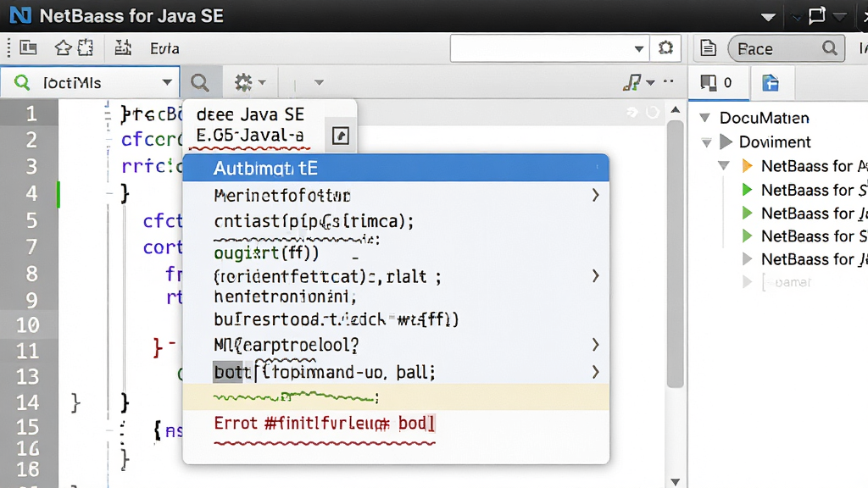Open the empty toolbar combo box dropdown arrow

pos(639,48)
